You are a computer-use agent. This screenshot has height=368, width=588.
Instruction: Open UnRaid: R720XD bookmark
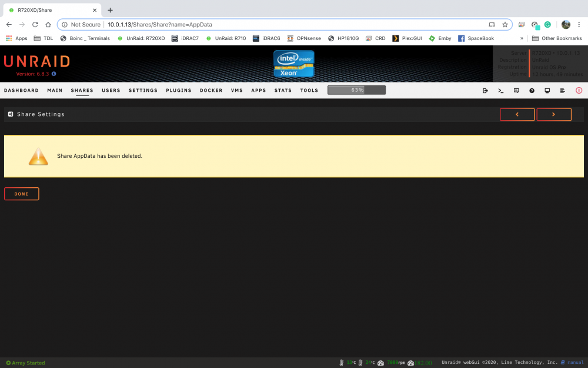point(141,38)
